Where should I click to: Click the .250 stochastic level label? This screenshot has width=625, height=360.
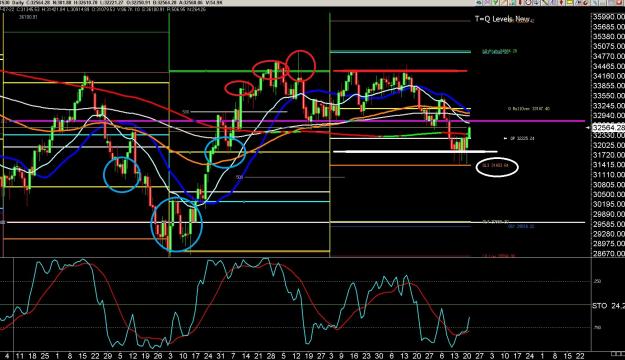(x=597, y=281)
